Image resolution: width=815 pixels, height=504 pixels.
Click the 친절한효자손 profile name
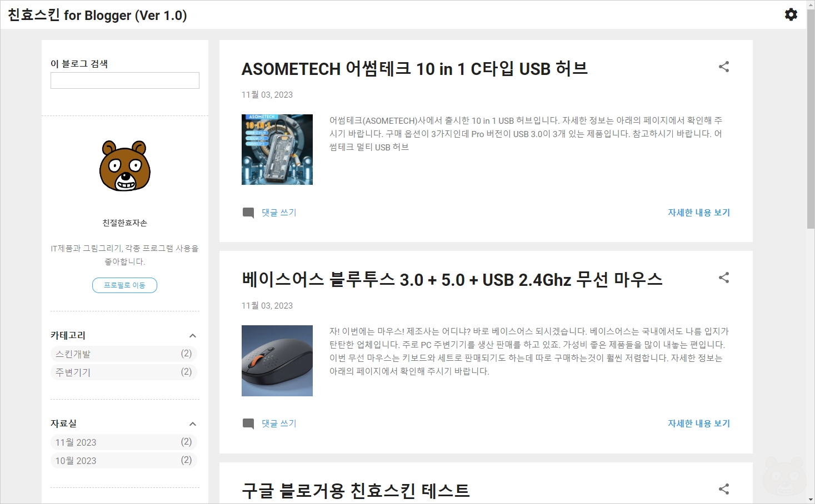(x=125, y=223)
